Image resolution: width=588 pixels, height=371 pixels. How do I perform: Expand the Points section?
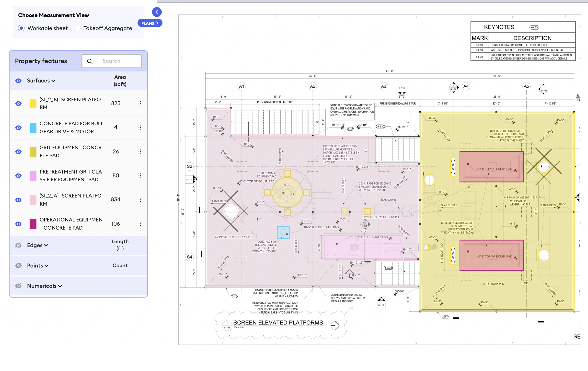[x=46, y=266]
